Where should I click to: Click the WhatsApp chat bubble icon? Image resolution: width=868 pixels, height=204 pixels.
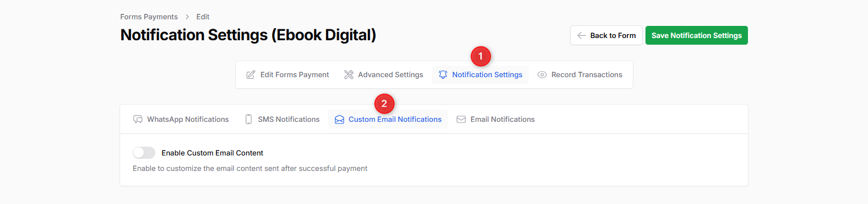(138, 119)
